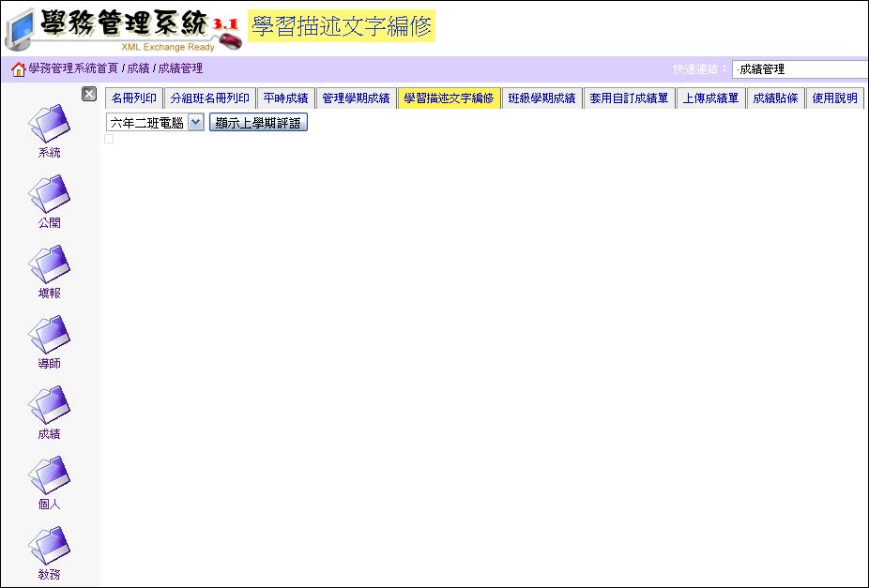The image size is (869, 588).
Task: Switch to the 套用自訂成績單 tab
Action: click(629, 98)
